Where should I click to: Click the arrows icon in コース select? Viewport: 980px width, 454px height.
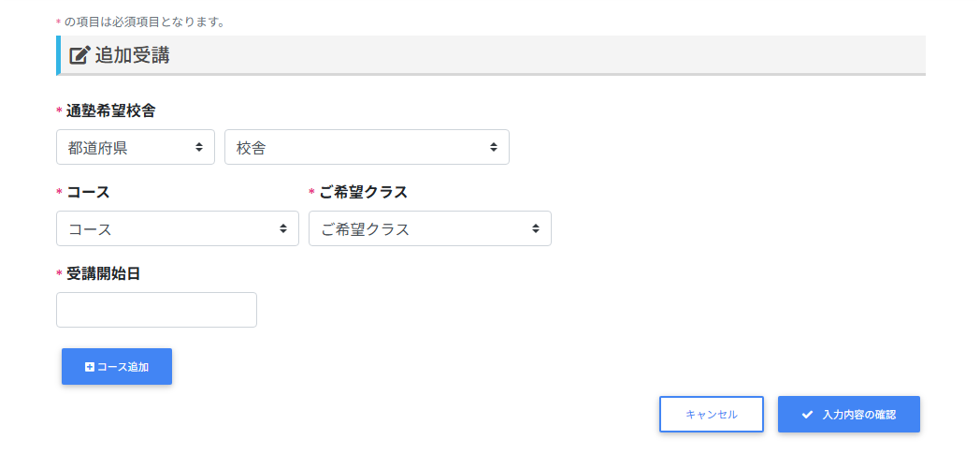click(x=283, y=228)
